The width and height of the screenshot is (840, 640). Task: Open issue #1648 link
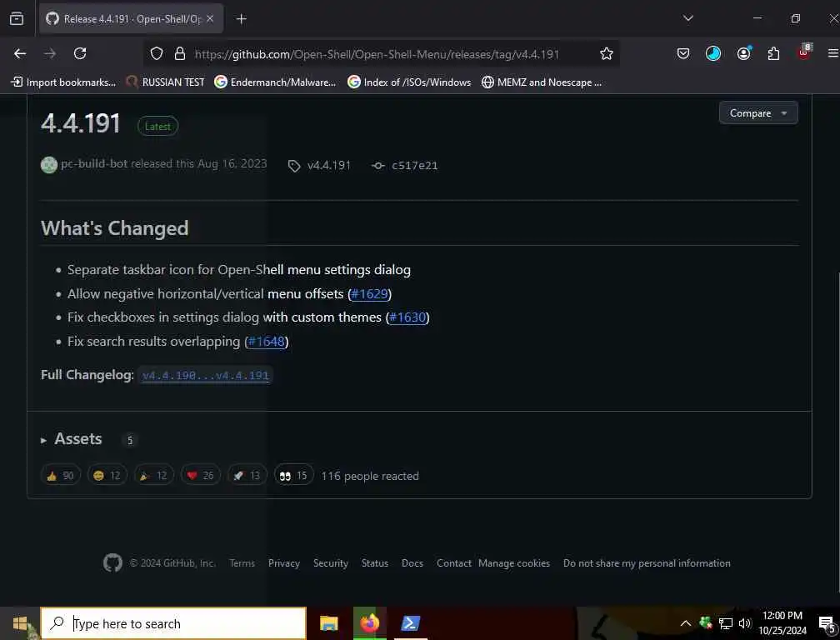267,342
